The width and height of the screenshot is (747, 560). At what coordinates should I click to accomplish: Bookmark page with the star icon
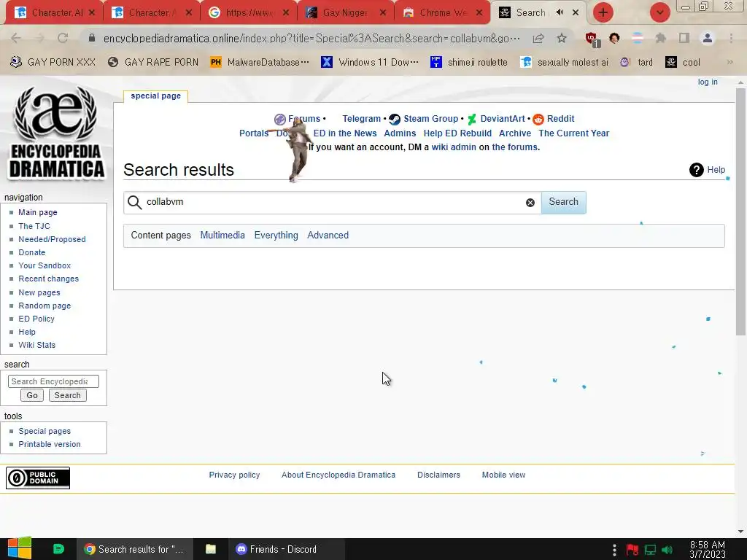tap(562, 38)
